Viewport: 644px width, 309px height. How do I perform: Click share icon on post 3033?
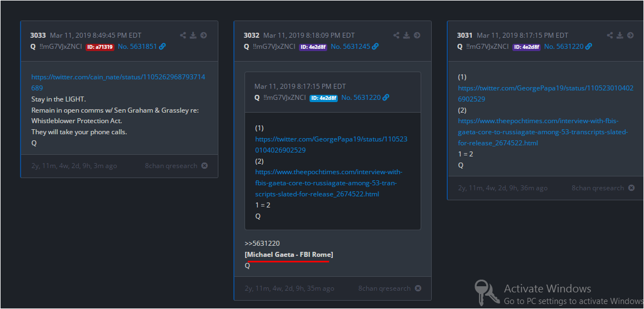183,36
